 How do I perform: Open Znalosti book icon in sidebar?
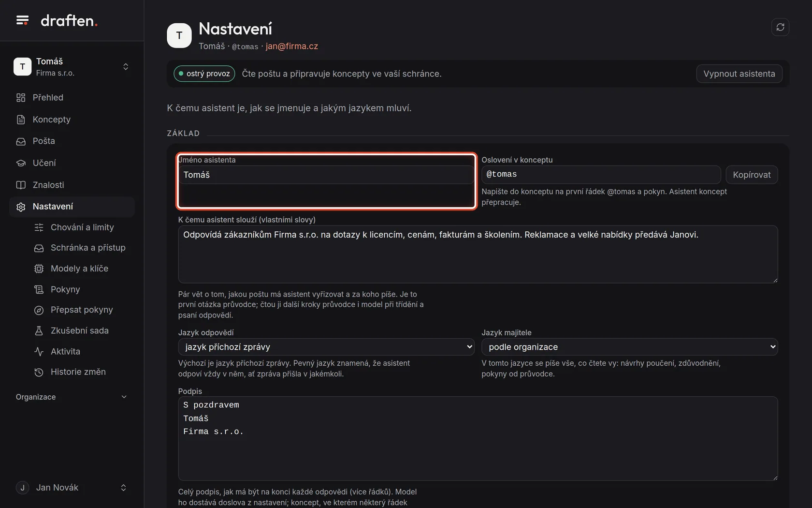[x=21, y=185]
